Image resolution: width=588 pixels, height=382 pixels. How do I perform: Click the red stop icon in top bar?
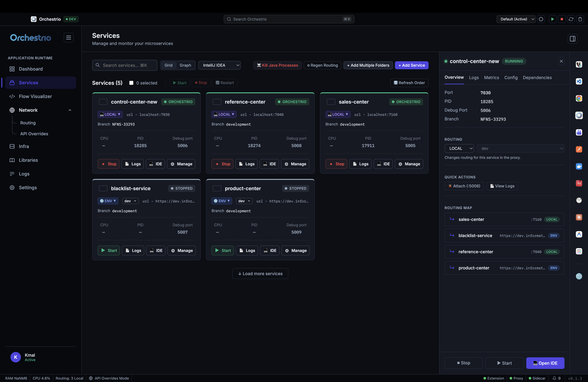[562, 19]
